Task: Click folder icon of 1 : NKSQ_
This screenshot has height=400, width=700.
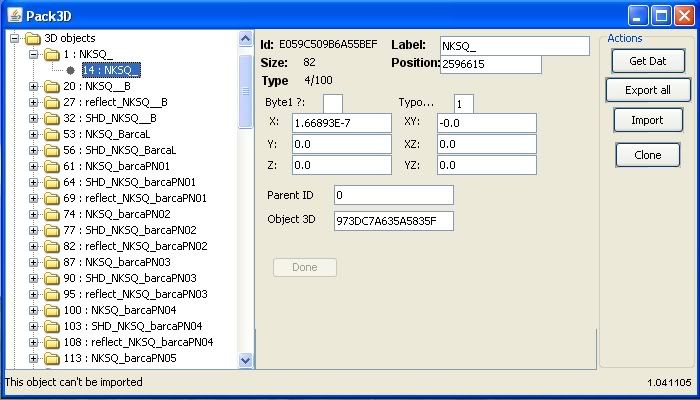Action: coord(52,54)
